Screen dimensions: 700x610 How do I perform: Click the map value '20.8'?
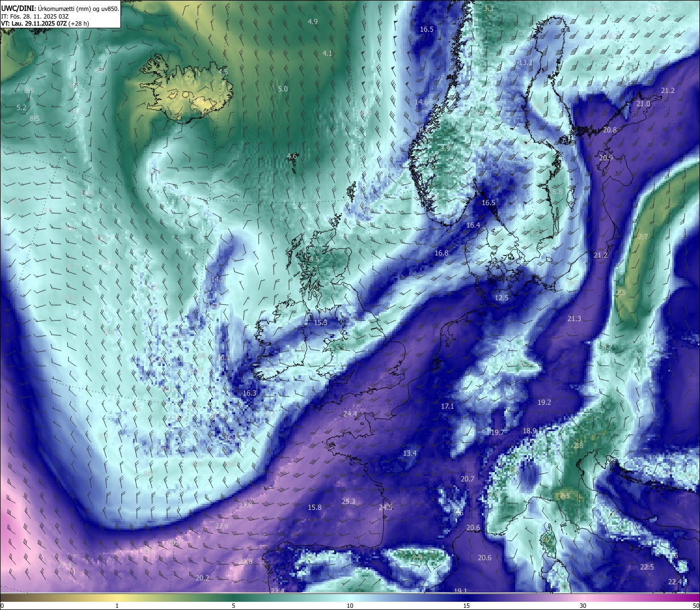click(x=610, y=130)
